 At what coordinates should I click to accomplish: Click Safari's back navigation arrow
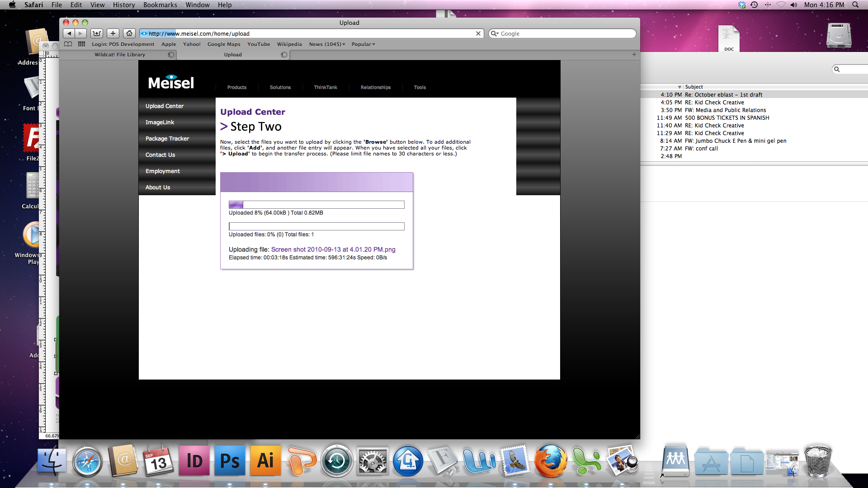(69, 33)
